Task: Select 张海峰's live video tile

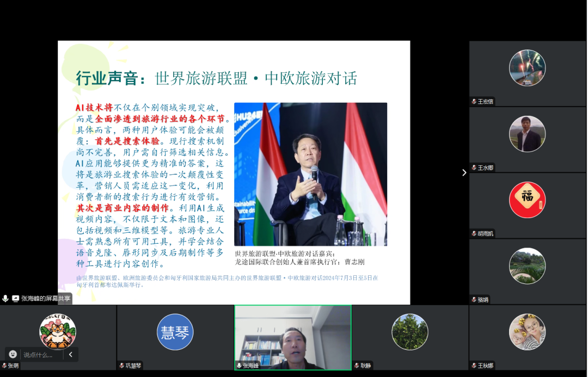Action: click(293, 336)
